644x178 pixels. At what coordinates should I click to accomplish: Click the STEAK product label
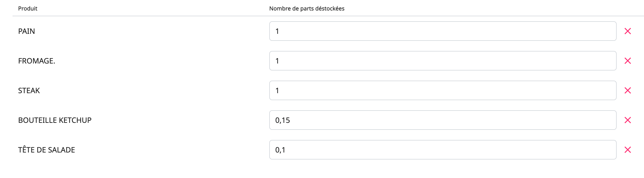click(x=29, y=90)
